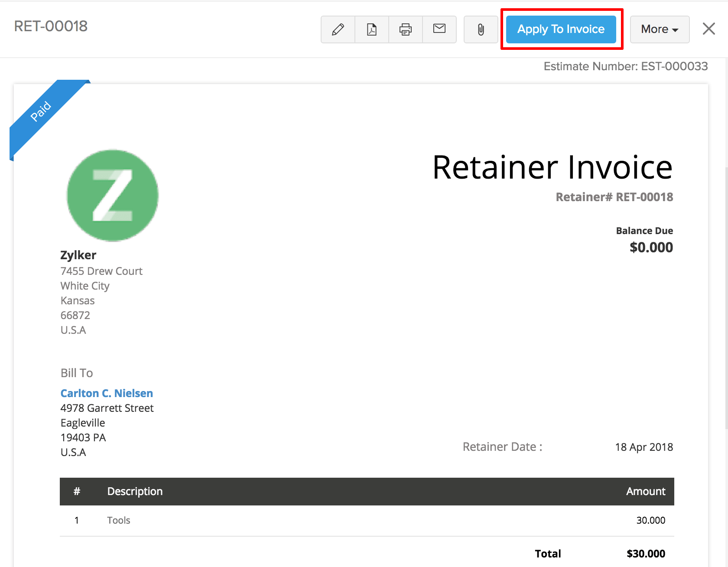Click the Retainer Date value 18 Apr 2018

pos(643,447)
